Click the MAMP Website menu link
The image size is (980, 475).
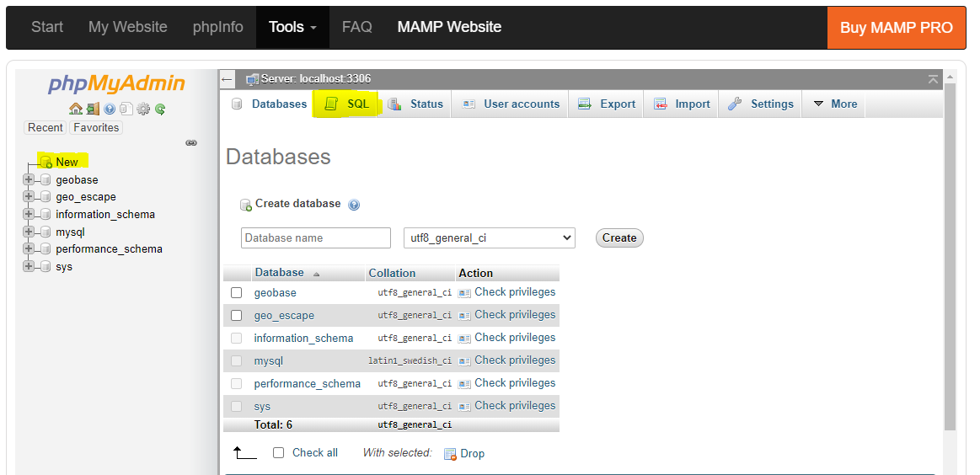point(449,28)
